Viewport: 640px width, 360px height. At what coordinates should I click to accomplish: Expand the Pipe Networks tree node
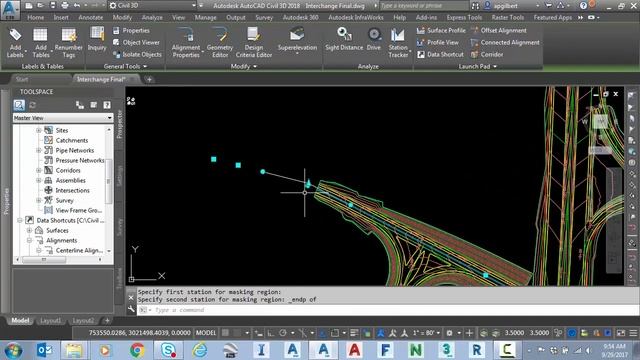[x=39, y=150]
